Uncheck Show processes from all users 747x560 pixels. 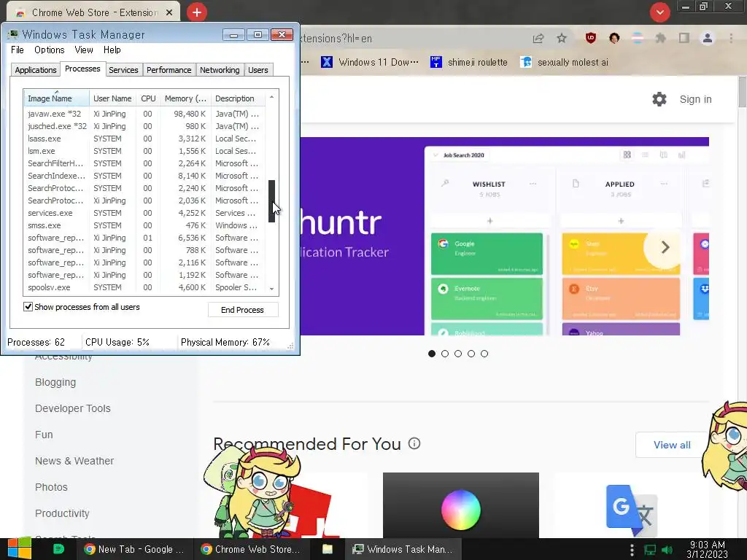click(x=28, y=307)
